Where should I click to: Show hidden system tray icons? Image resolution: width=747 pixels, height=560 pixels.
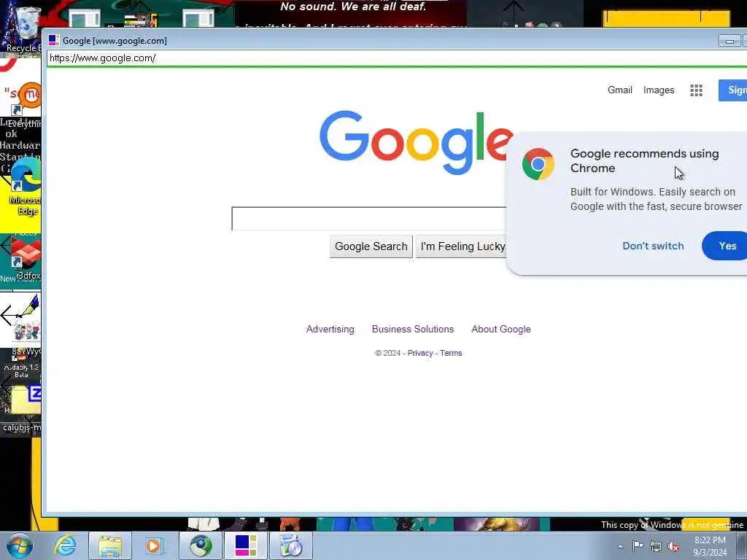(x=620, y=547)
